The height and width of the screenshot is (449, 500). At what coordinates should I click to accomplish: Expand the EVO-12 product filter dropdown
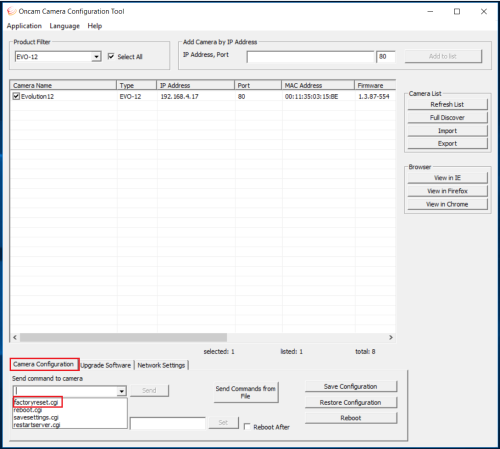point(96,57)
